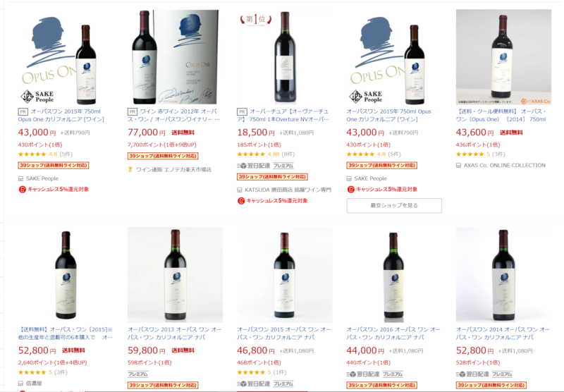Click the shop icon beside 信濃屋
The width and height of the screenshot is (564, 392).
[x=21, y=384]
